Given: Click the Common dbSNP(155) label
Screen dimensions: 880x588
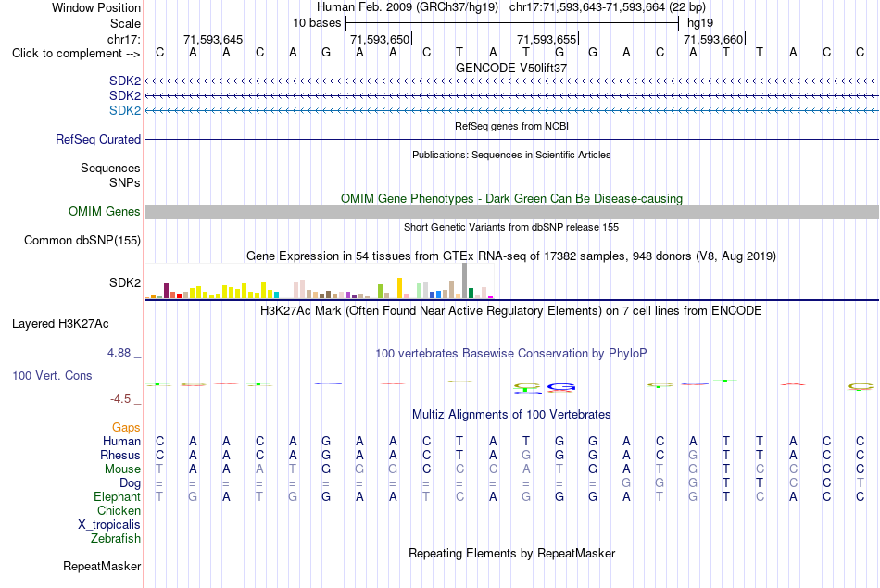Looking at the screenshot, I should point(82,240).
